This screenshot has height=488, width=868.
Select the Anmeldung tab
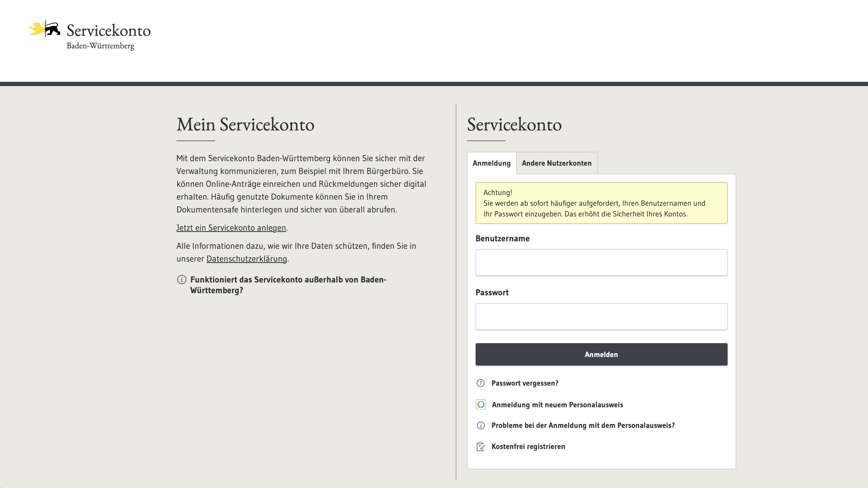(491, 163)
